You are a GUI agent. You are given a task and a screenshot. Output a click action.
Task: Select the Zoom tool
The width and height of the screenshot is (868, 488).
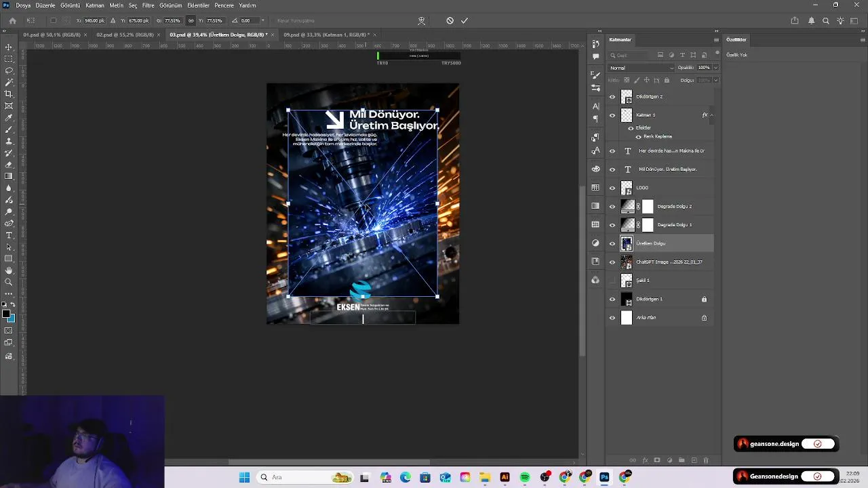(x=9, y=282)
